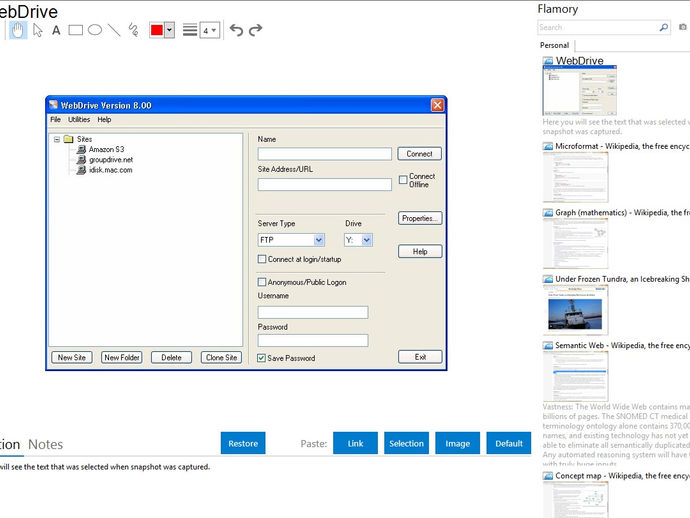Click the New Site button
Image resolution: width=690 pixels, height=518 pixels.
click(72, 357)
